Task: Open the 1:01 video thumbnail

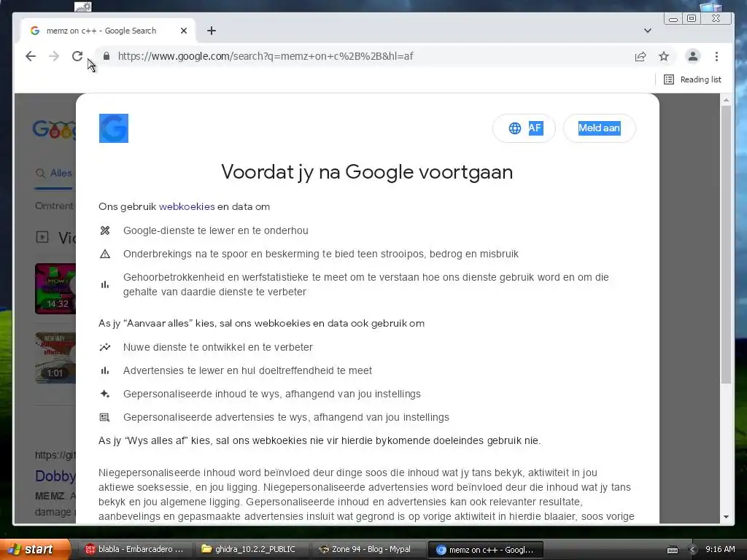Action: 55,357
